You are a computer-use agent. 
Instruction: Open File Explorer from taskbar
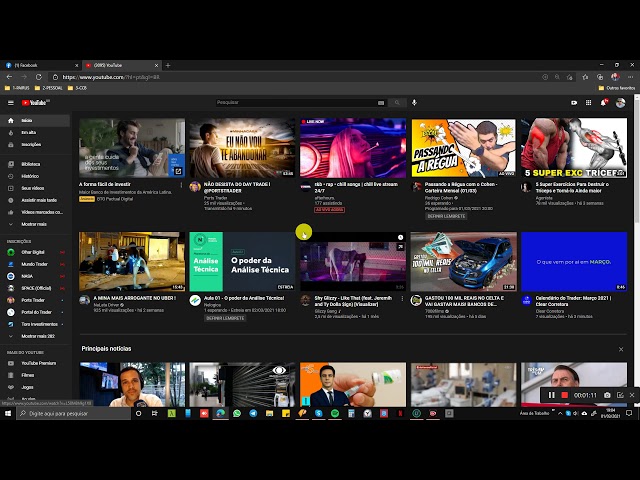click(x=269, y=413)
